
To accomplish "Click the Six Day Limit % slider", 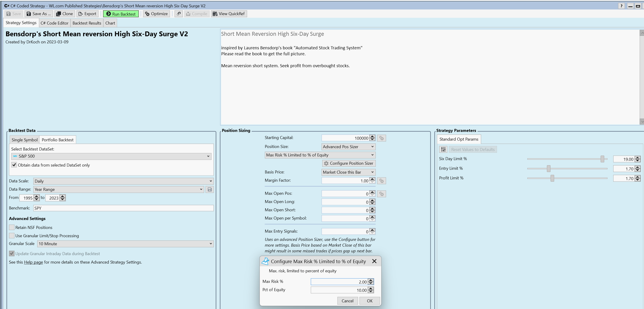I will (x=602, y=159).
